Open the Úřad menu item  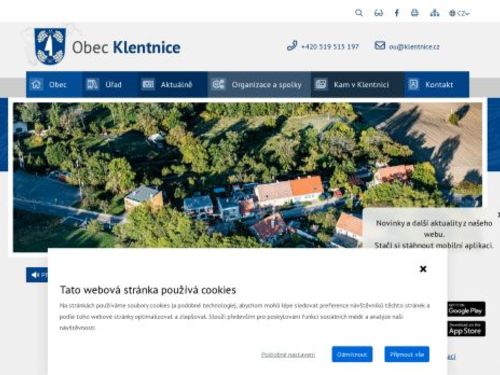tap(110, 84)
